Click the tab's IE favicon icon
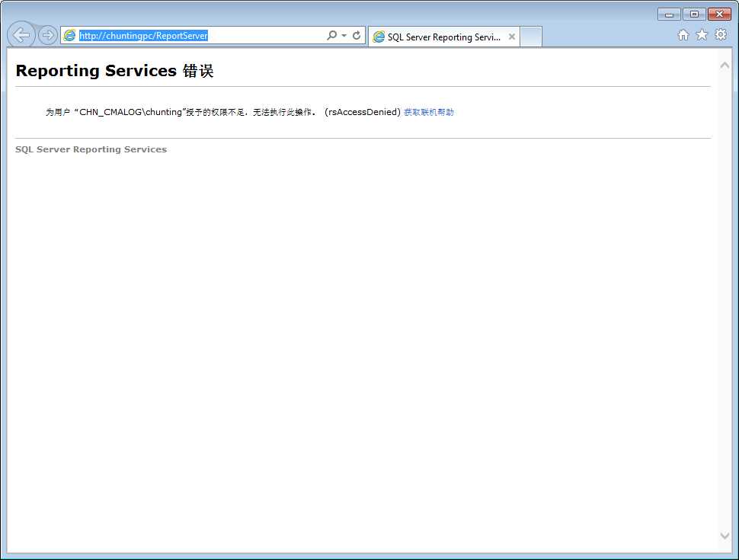This screenshot has height=560, width=739. 379,37
